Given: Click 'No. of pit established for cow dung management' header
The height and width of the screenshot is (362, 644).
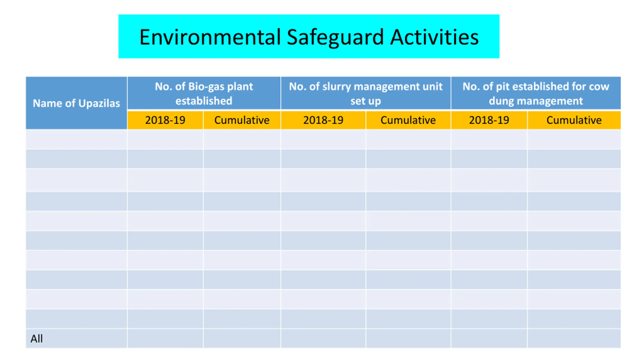Looking at the screenshot, I should (536, 93).
